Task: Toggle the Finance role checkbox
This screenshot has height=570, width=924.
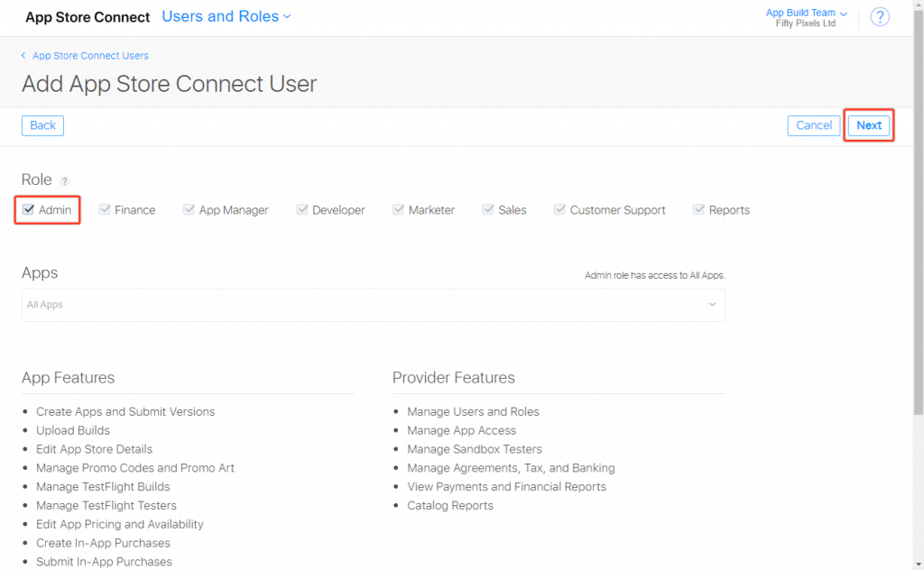Action: (x=105, y=209)
